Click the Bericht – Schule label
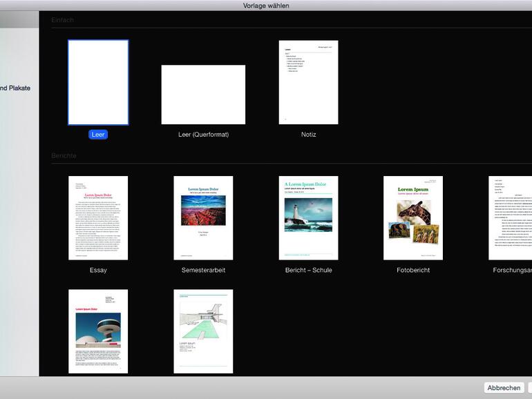 308,270
